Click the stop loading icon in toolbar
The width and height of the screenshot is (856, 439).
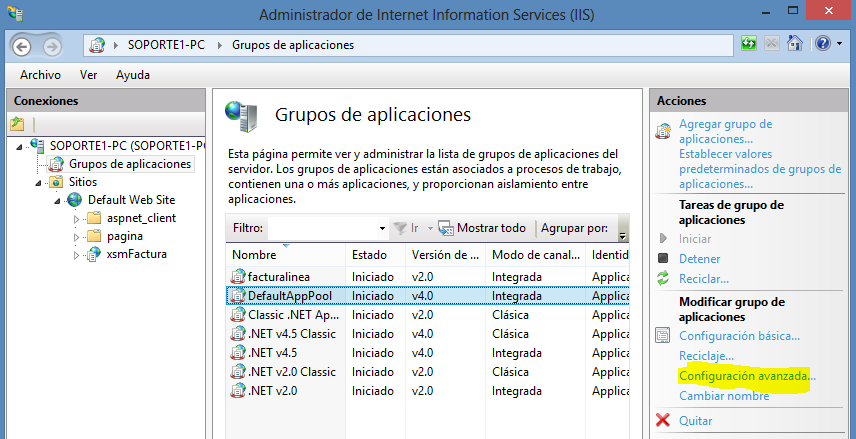point(771,43)
